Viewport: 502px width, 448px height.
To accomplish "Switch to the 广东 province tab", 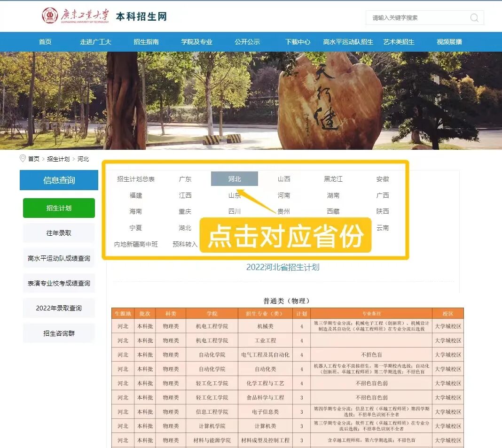I will pos(185,178).
